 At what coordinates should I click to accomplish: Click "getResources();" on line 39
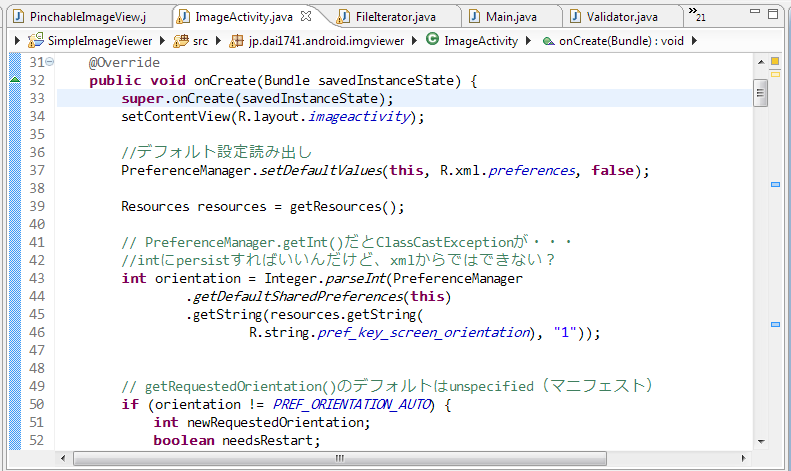[347, 207]
